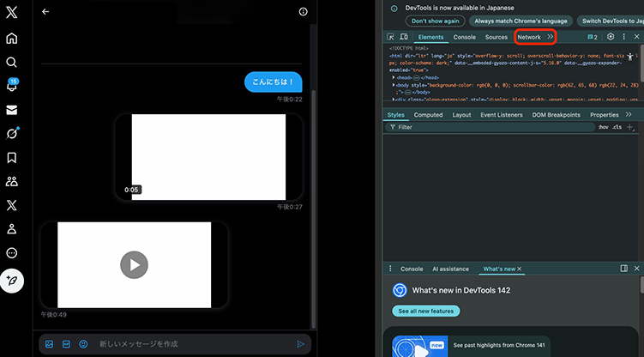The width and height of the screenshot is (644, 357).
Task: Expand the head node in DOM tree
Action: click(394, 77)
